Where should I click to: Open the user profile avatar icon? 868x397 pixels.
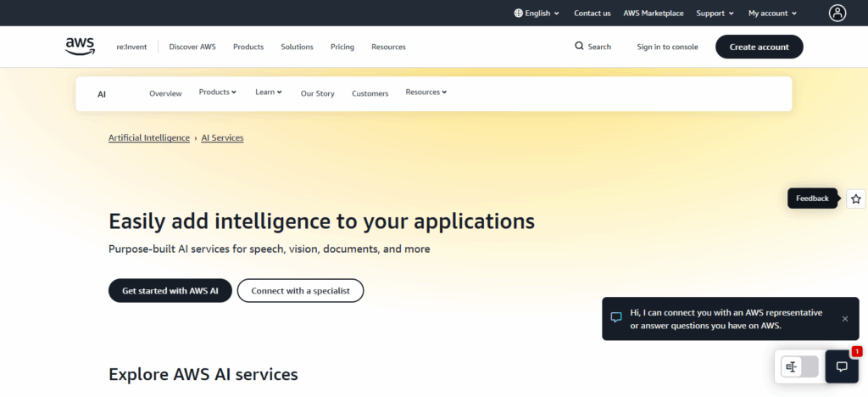(x=837, y=13)
